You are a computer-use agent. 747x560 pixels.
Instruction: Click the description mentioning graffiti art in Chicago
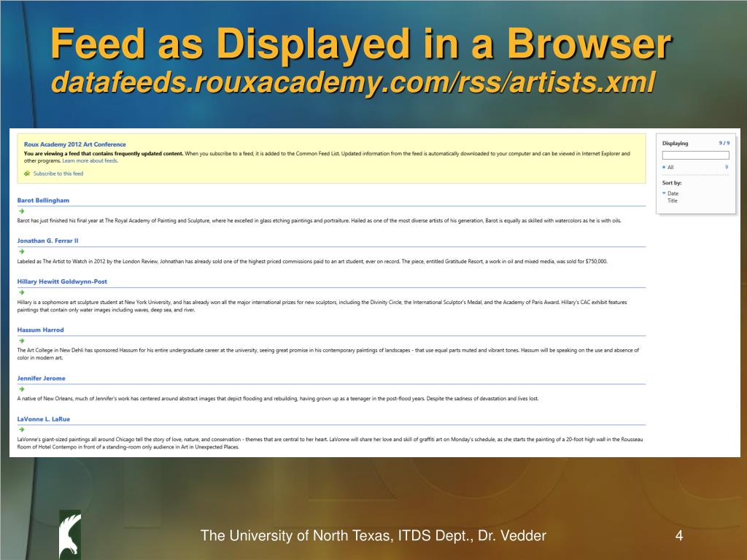[x=330, y=443]
